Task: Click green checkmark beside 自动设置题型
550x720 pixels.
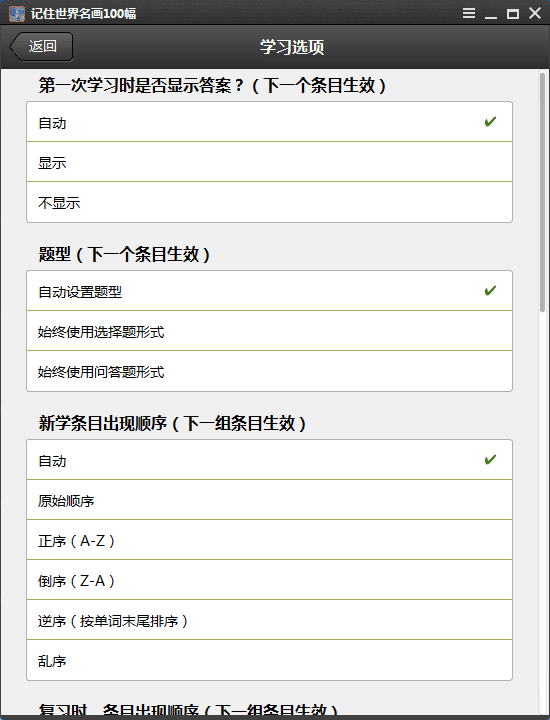Action: pyautogui.click(x=490, y=291)
